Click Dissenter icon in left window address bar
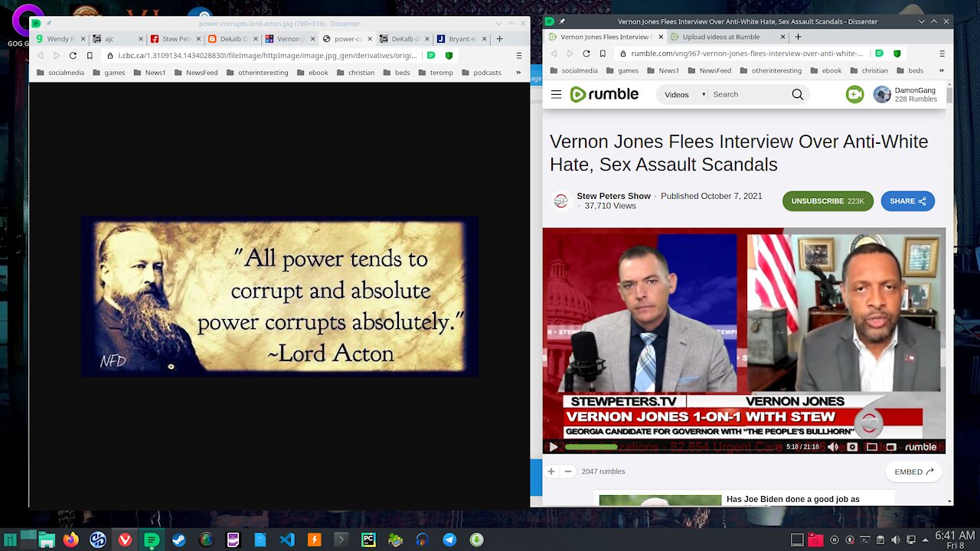This screenshot has width=980, height=551. (x=431, y=55)
